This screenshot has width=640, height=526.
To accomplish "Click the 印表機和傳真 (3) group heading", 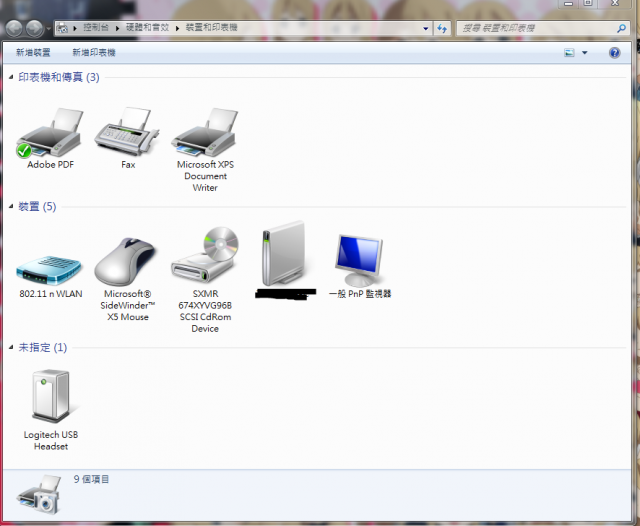I will click(59, 77).
